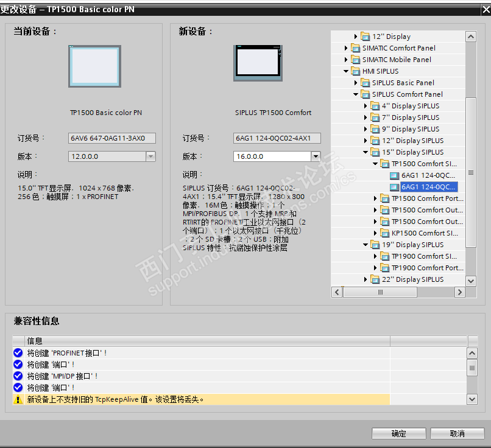Click folder icon beside SIPLUS Basic Panel
This screenshot has height=448, width=491.
[365, 83]
